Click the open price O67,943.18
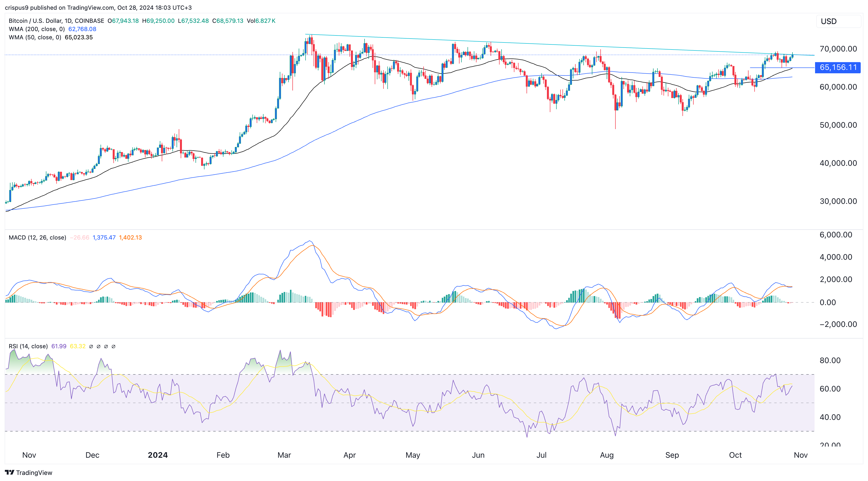This screenshot has width=868, height=481. pos(123,21)
